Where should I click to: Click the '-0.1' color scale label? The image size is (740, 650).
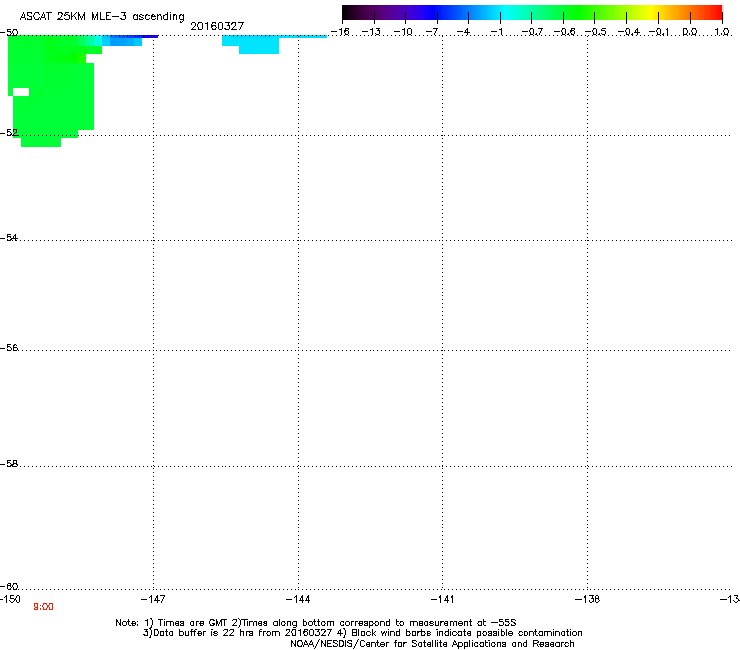[660, 32]
